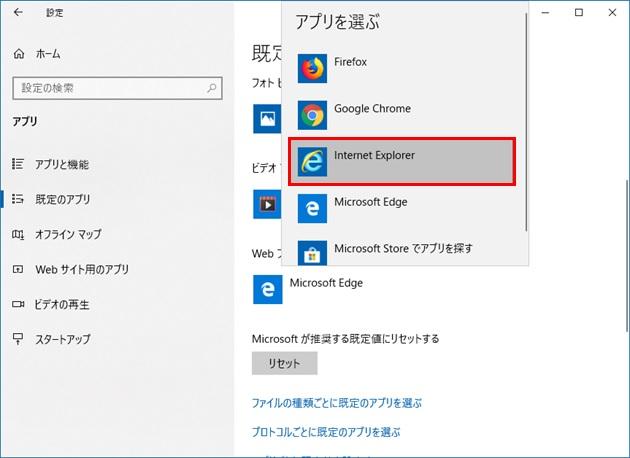Click the Google Chrome icon
Screen dimensions: 630x458
pyautogui.click(x=312, y=115)
